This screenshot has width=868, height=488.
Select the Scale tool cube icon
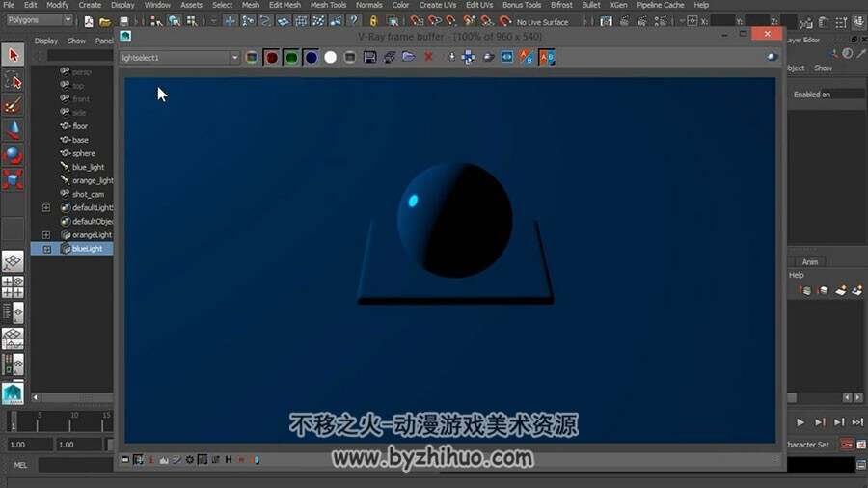point(13,179)
